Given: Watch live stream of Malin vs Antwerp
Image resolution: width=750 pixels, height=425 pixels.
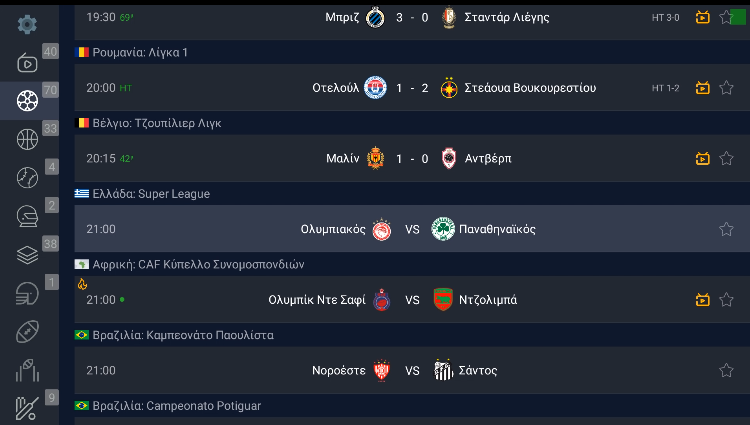Looking at the screenshot, I should pos(703,158).
